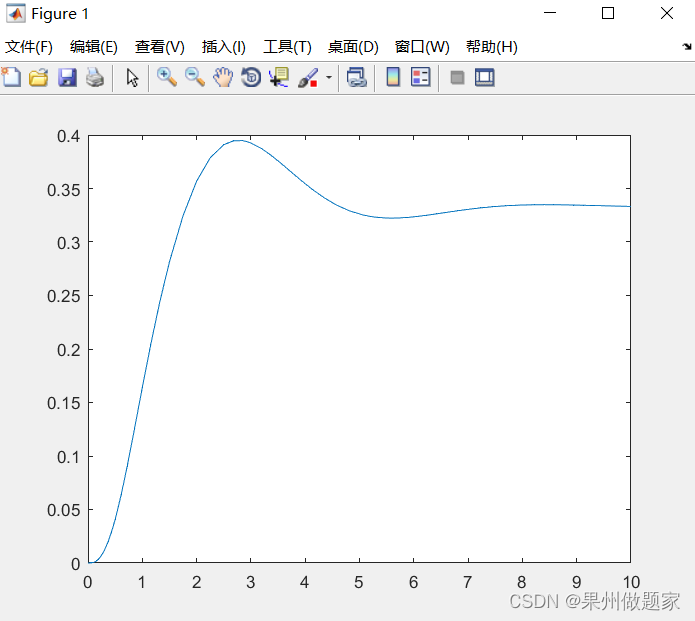The width and height of the screenshot is (695, 621).
Task: Open a file with the folder icon
Action: point(39,78)
